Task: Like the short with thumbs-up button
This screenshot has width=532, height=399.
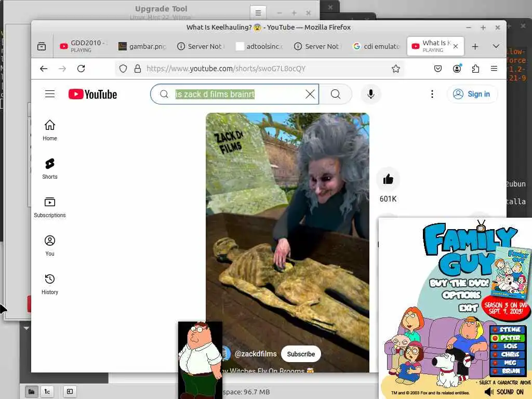Action: [x=388, y=179]
